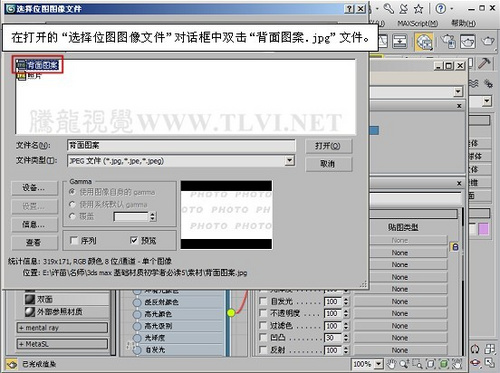Open the Render Setup teapot icon
This screenshot has width=500, height=373.
(448, 42)
